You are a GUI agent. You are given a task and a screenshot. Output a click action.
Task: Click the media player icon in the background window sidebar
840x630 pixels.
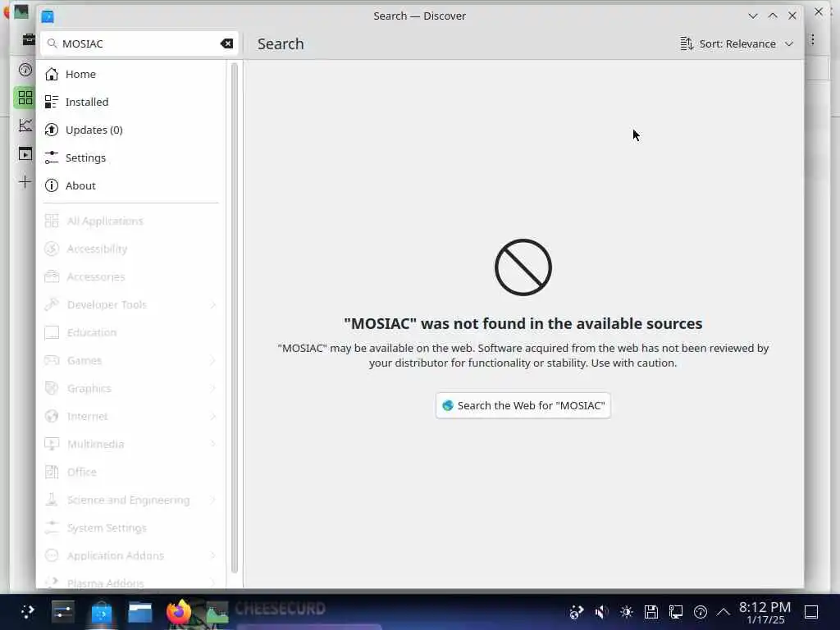click(25, 153)
